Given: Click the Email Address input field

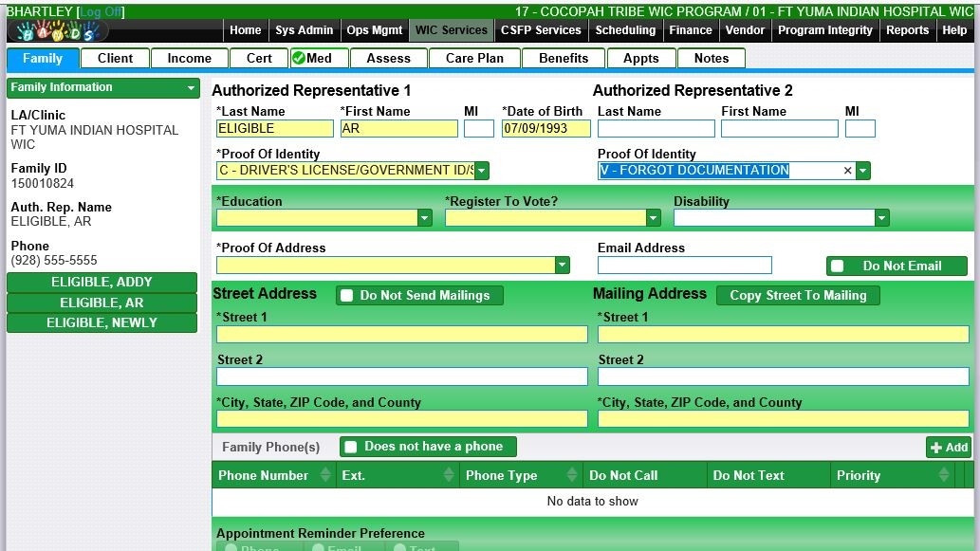Looking at the screenshot, I should coord(684,266).
